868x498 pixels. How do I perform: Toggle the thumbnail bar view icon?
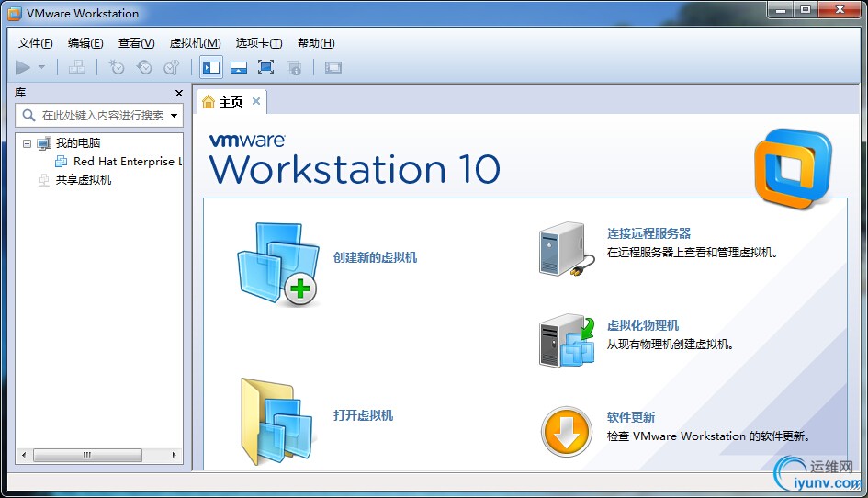[x=239, y=68]
